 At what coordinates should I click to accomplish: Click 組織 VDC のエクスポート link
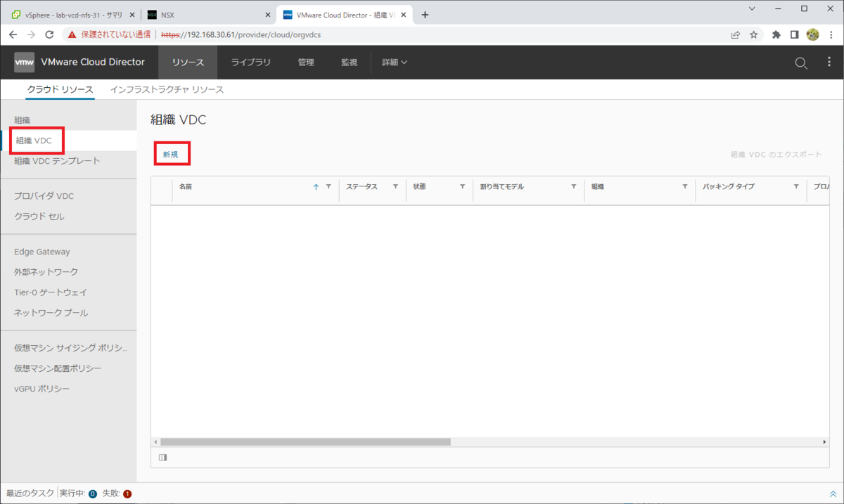[x=776, y=155]
